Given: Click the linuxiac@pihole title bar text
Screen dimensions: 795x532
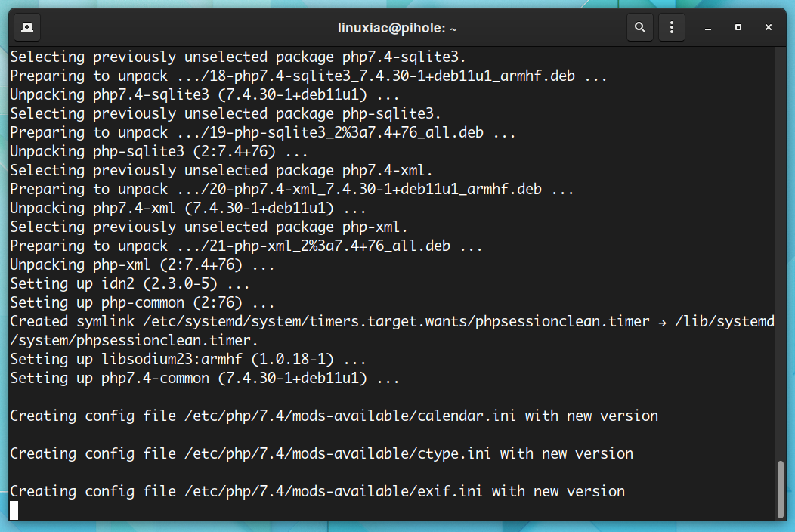Looking at the screenshot, I should pos(397,28).
